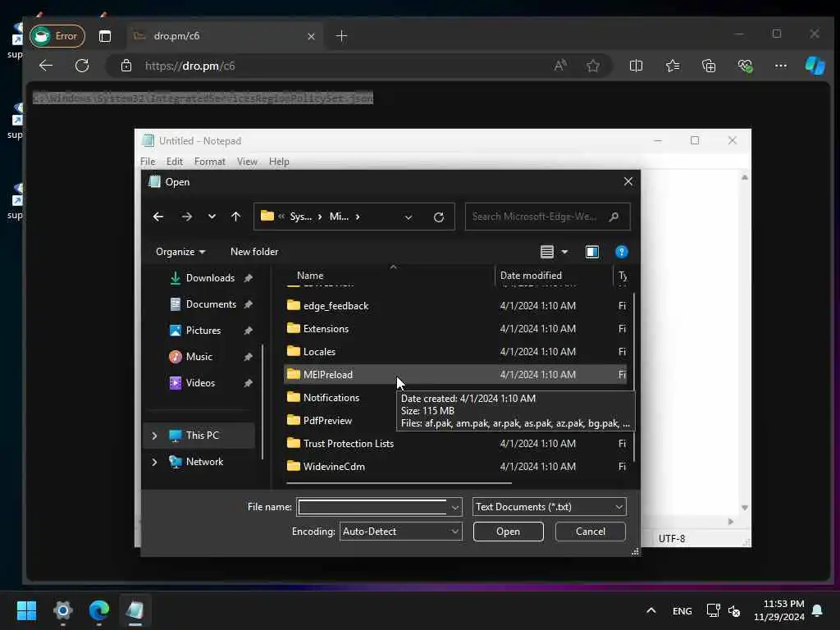Open Notepad's Edit menu
Screen dimensions: 840x630
[x=174, y=162]
